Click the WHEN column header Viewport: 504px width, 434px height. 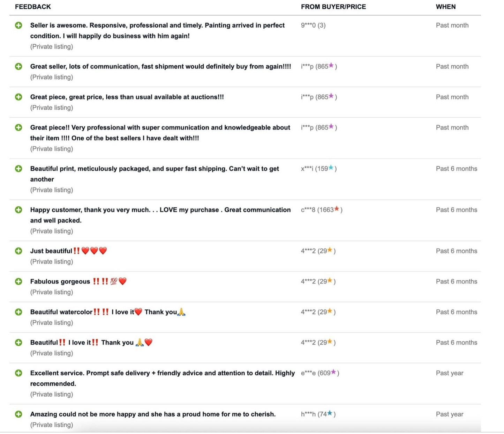[445, 7]
